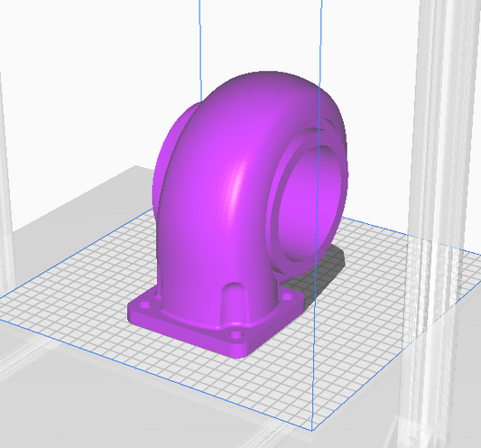Click the left vertical blue build volume line
Image resolution: width=481 pixels, height=448 pixels.
coord(200,51)
